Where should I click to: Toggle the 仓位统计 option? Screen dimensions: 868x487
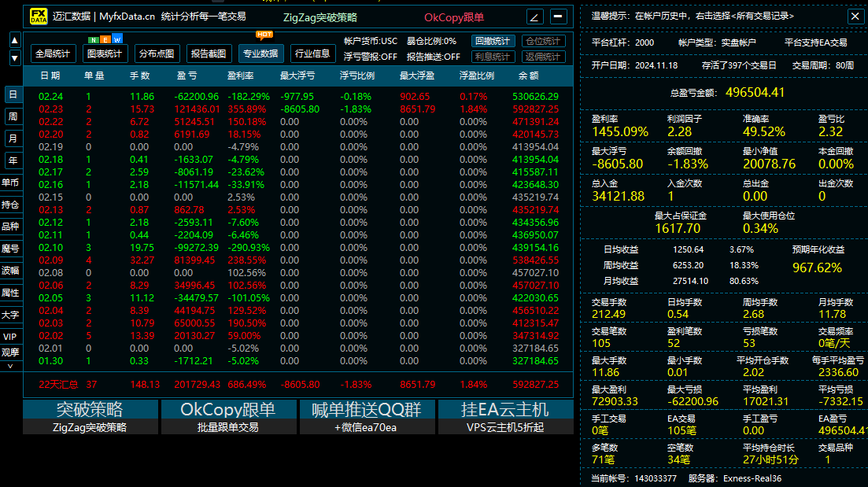543,41
